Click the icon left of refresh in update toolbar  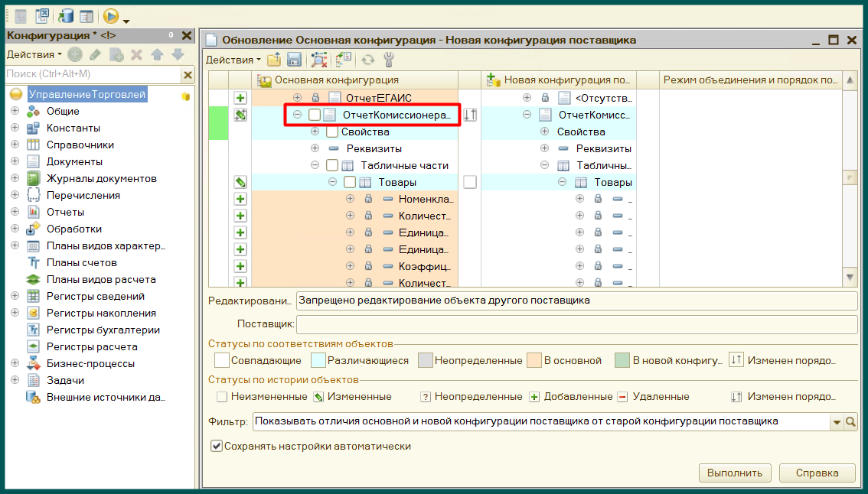tap(343, 60)
